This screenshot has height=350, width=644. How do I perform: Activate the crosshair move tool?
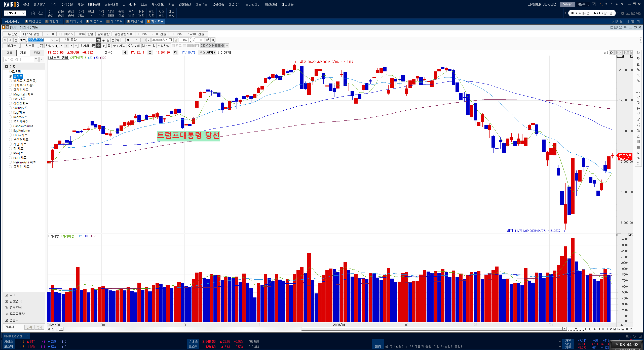coord(98,46)
